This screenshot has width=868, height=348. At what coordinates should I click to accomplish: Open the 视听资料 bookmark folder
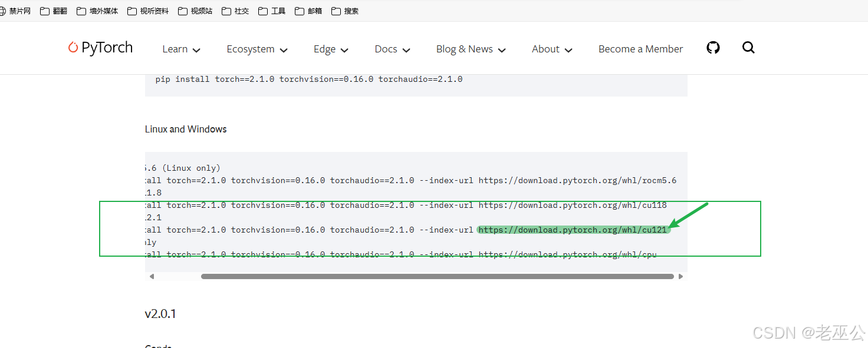click(147, 11)
